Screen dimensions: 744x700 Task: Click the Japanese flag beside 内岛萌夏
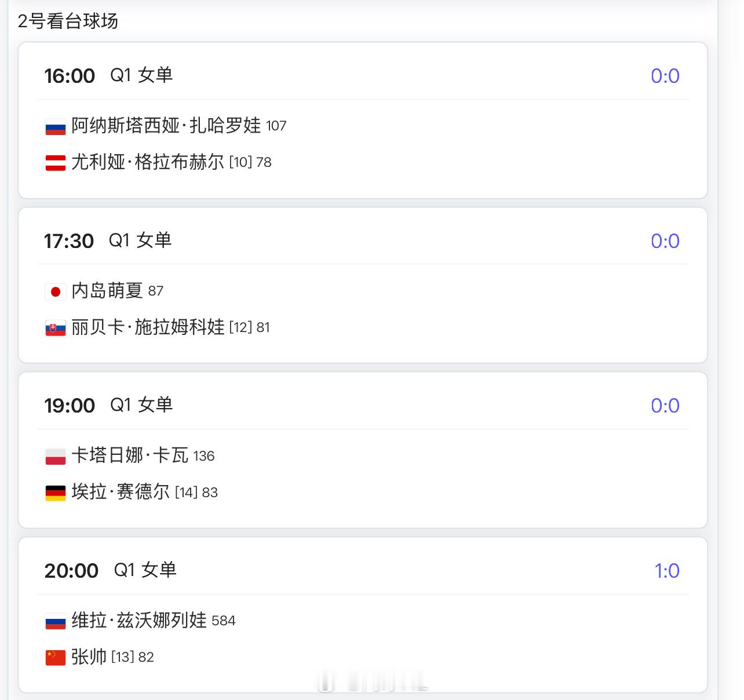(56, 291)
